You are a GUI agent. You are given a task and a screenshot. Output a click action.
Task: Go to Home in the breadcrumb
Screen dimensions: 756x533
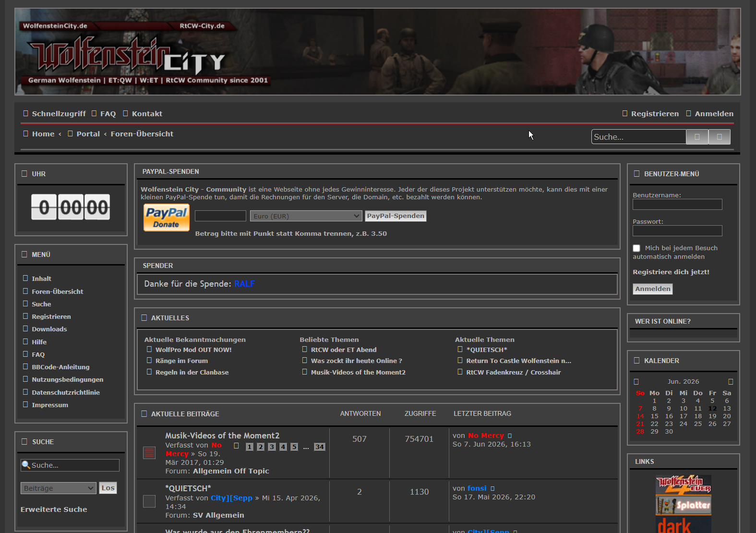43,134
